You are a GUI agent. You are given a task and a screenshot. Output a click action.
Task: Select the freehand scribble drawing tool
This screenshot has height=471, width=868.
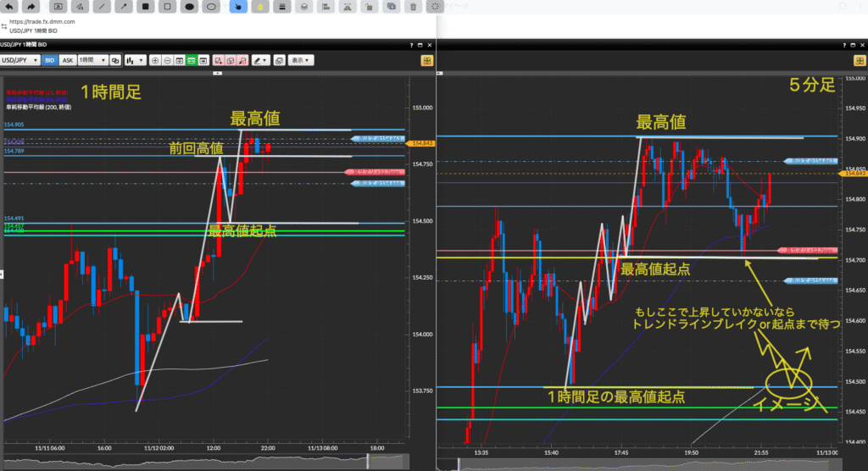point(77,6)
